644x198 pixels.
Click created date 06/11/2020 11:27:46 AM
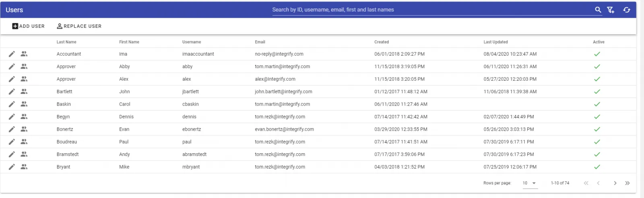point(401,104)
